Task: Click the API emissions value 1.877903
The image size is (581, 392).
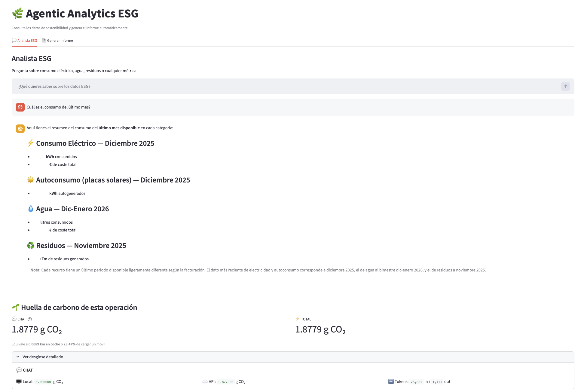Action: (225, 382)
